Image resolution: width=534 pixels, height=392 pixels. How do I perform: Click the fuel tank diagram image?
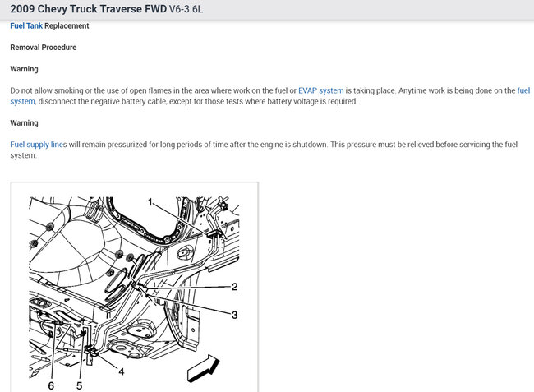point(134,287)
